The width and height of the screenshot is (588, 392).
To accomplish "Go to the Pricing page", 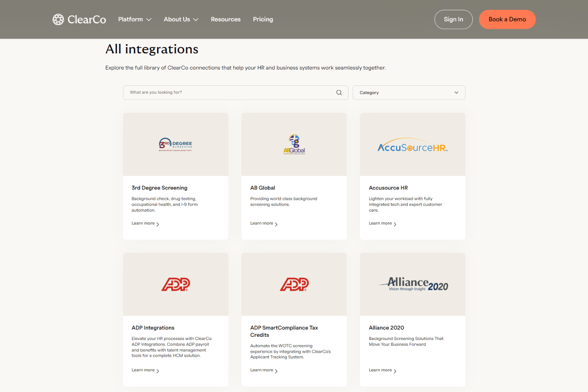I will pyautogui.click(x=263, y=19).
